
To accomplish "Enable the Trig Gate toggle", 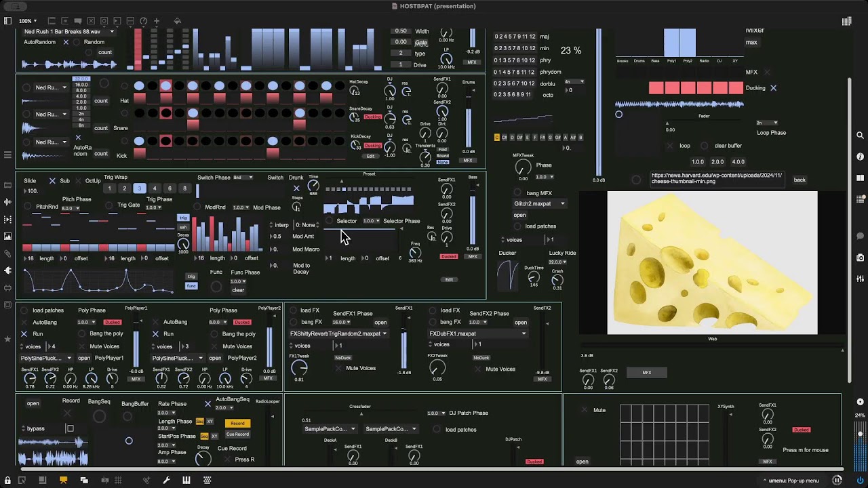I will [109, 205].
